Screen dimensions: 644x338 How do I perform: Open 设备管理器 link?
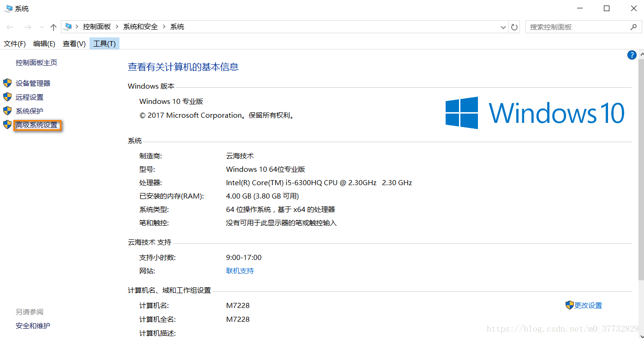(x=33, y=83)
